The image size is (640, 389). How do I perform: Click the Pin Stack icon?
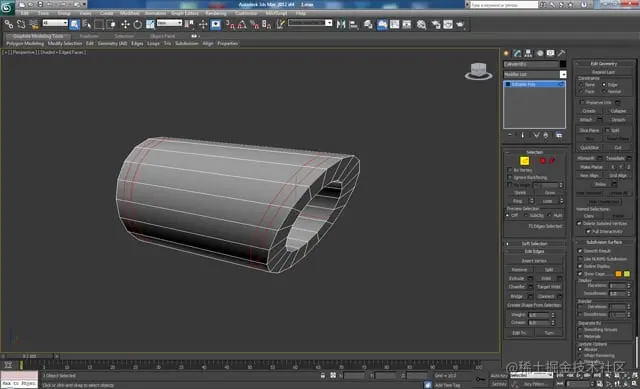pyautogui.click(x=510, y=135)
